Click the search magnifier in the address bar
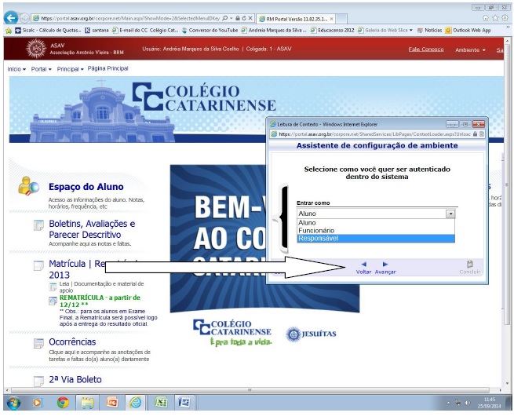 [x=225, y=18]
